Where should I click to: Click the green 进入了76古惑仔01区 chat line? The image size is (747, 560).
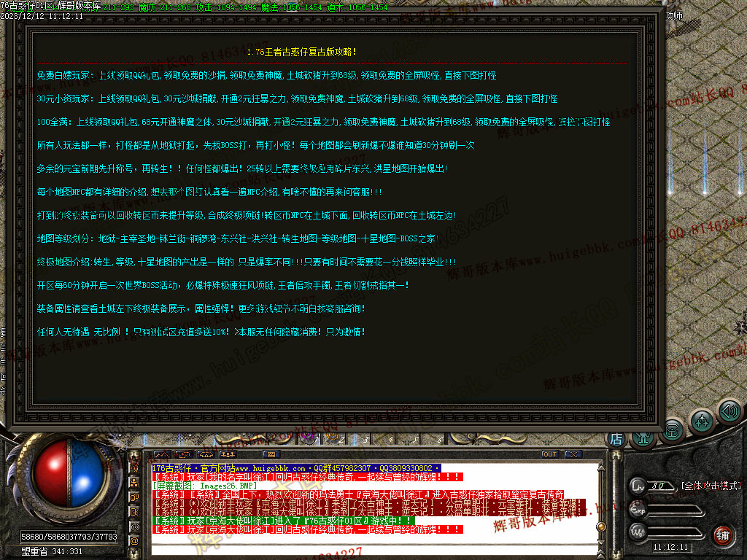point(283,521)
